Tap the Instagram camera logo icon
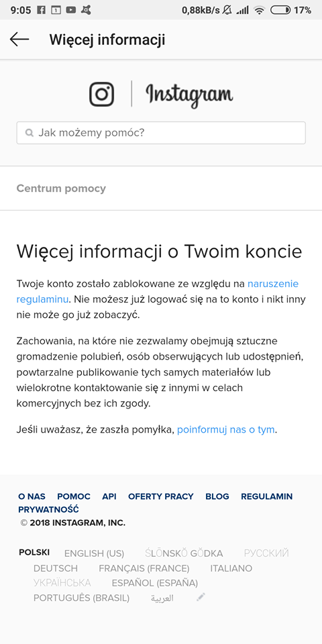322x644 pixels. tap(101, 94)
